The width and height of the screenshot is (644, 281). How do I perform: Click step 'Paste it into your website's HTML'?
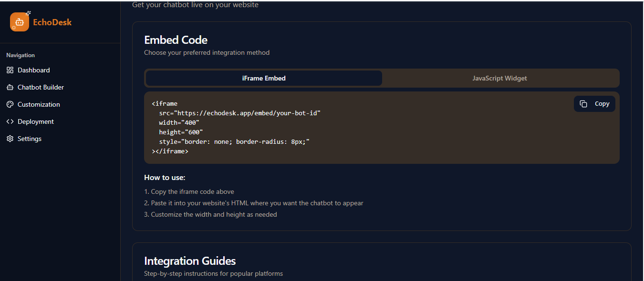tap(254, 203)
